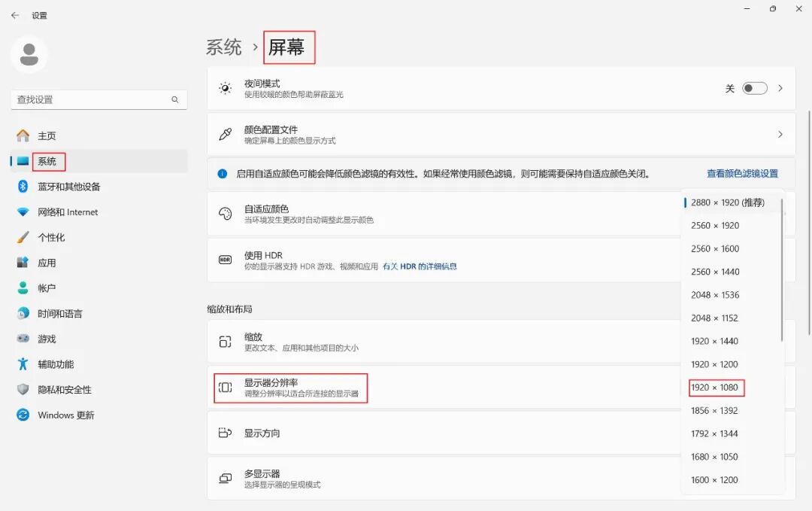
Task: Click the Night mode (夜间模式) lamp icon
Action: coord(224,88)
